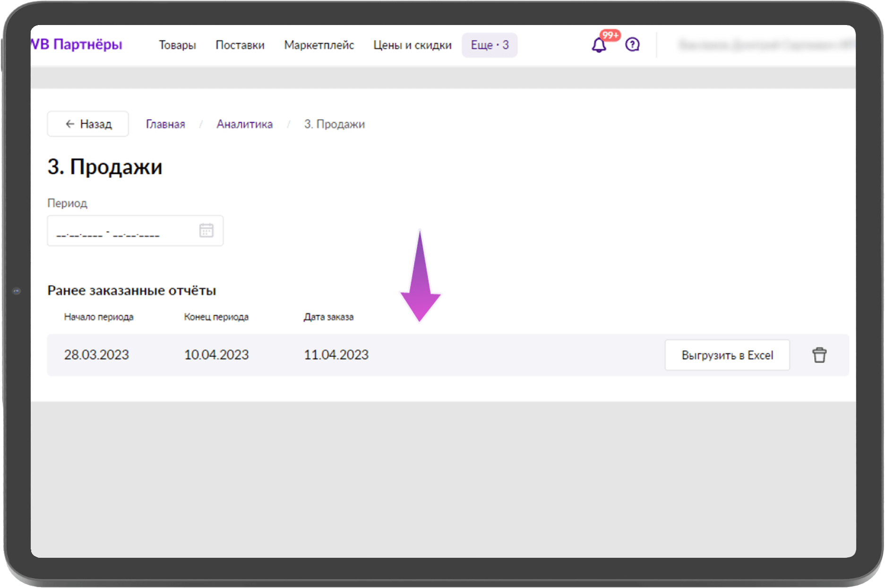Navigate to Главная via breadcrumb
This screenshot has height=588, width=885.
pos(165,124)
